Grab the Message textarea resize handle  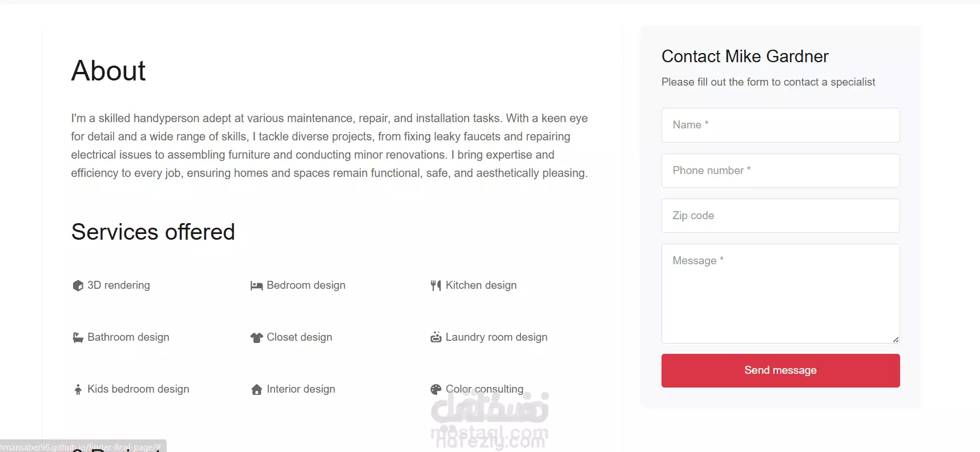coord(896,340)
